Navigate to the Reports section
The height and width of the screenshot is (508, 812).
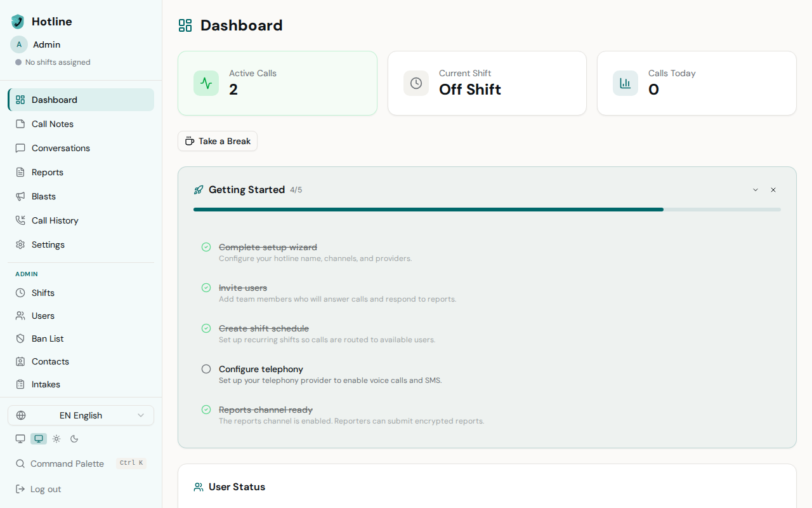point(46,172)
